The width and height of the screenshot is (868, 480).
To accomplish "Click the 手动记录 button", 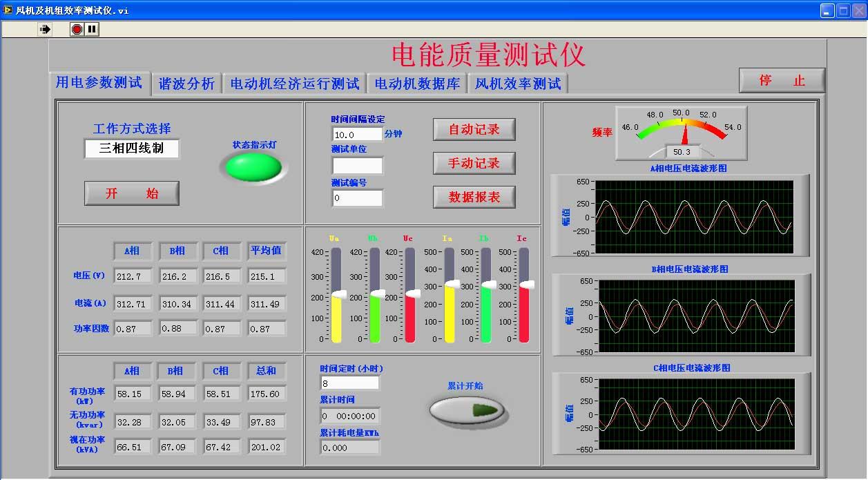I will (x=474, y=163).
